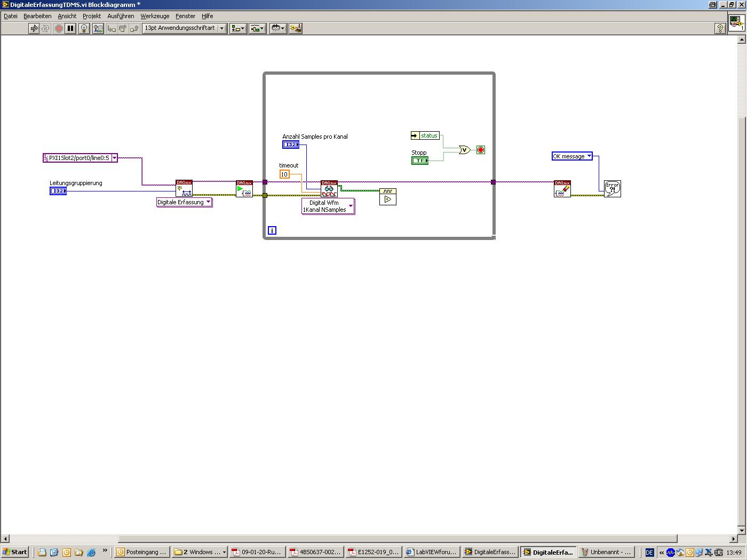The height and width of the screenshot is (560, 747).
Task: Open the Ansicht menu
Action: (67, 16)
